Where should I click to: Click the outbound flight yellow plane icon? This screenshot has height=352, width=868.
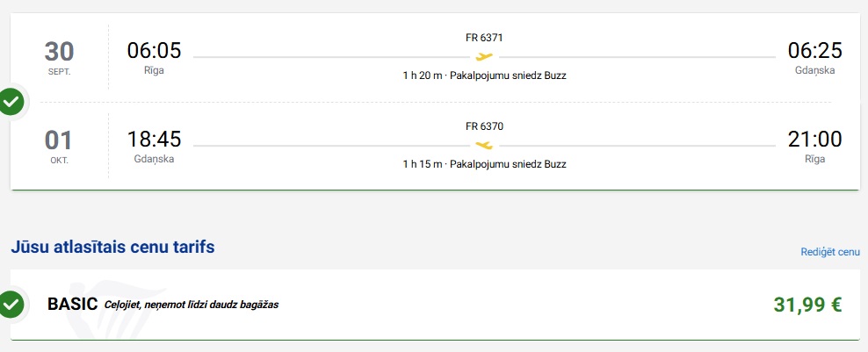484,56
